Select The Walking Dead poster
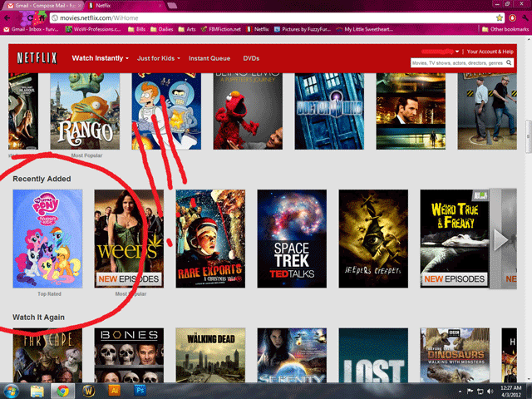 click(210, 355)
